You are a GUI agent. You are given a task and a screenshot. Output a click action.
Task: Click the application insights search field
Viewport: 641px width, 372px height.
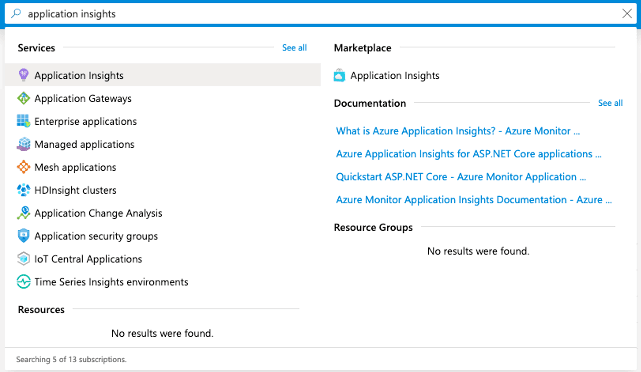(x=320, y=14)
